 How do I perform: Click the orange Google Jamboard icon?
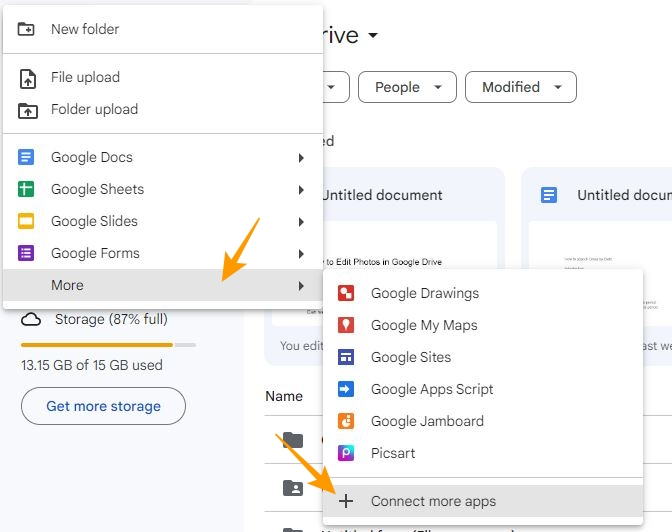346,421
